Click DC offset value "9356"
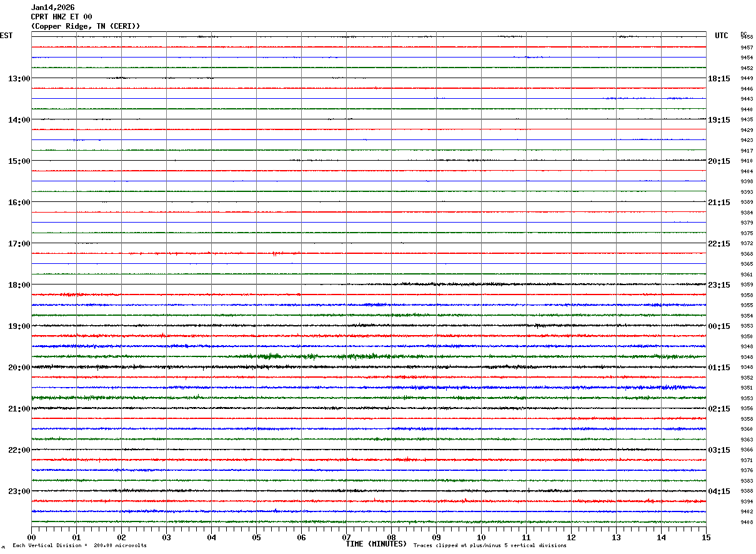 pos(747,409)
